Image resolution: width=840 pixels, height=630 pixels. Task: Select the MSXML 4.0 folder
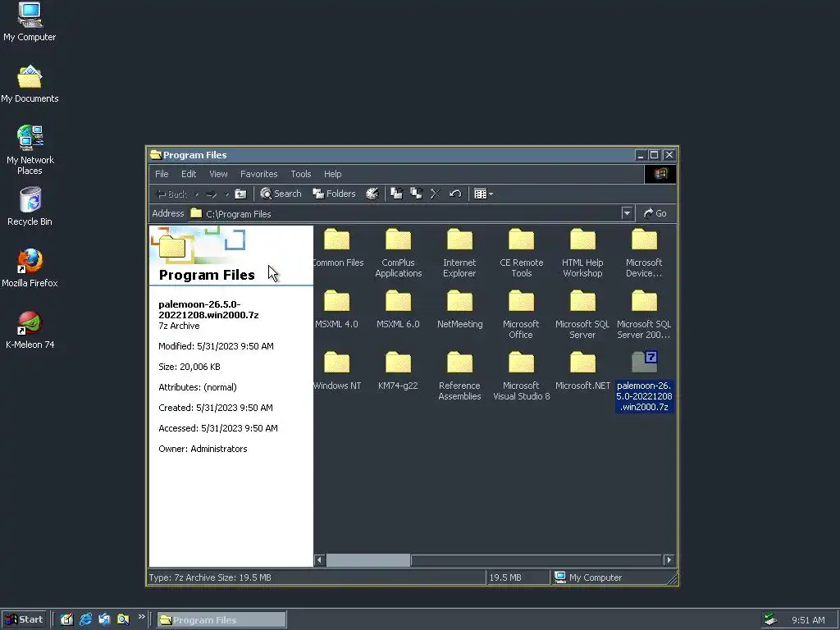coord(336,309)
